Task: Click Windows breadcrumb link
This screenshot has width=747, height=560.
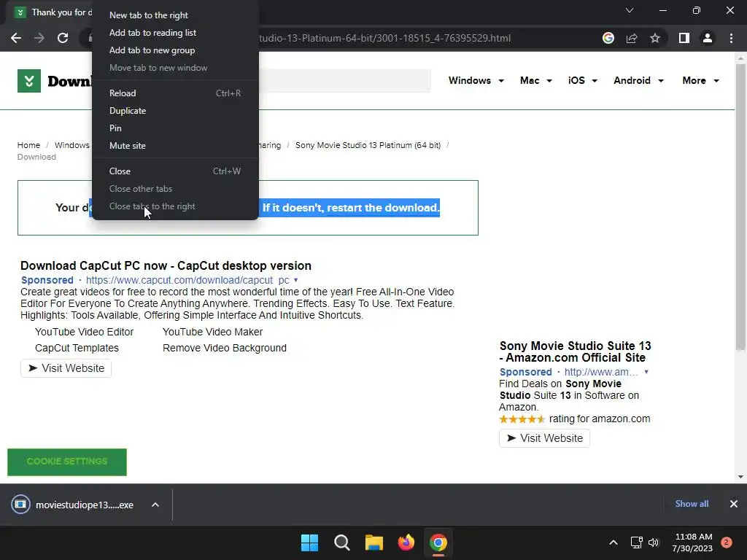Action: pos(72,145)
